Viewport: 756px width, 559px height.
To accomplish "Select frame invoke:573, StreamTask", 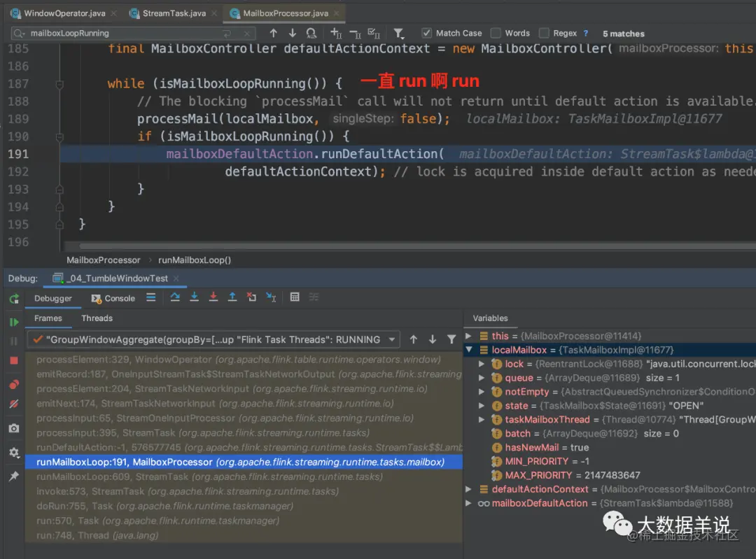I will tap(244, 492).
